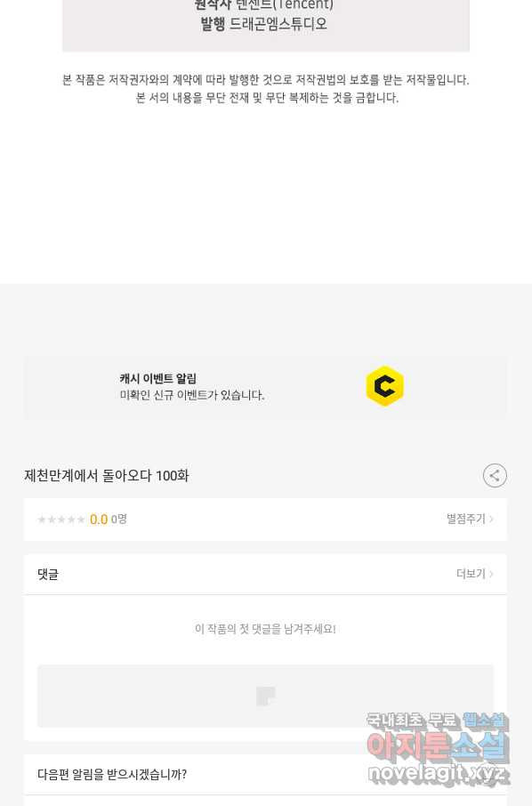Click the 발행 드래곤엠스튜디오 publisher line
The height and width of the screenshot is (806, 532).
tap(263, 24)
